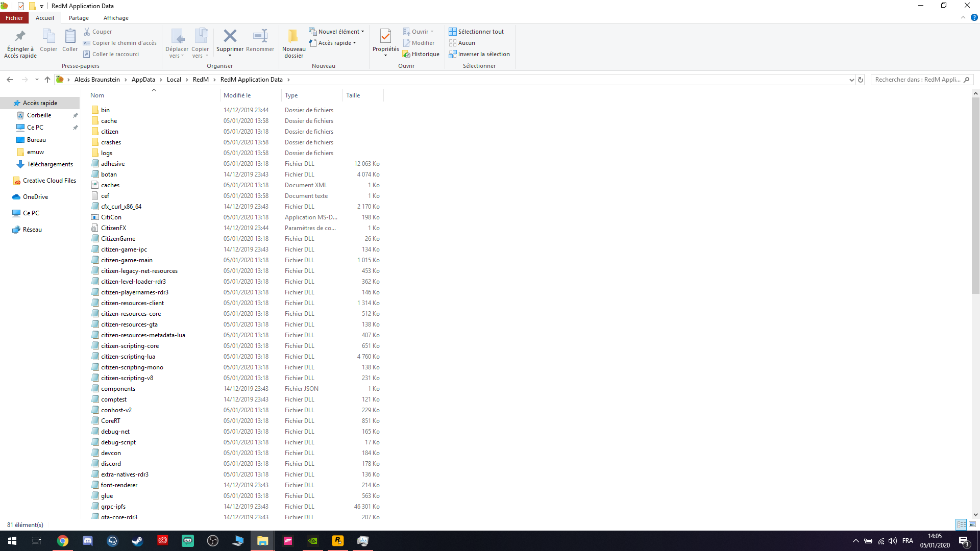Image resolution: width=980 pixels, height=551 pixels.
Task: Go up one folder level arrow
Action: [47, 80]
